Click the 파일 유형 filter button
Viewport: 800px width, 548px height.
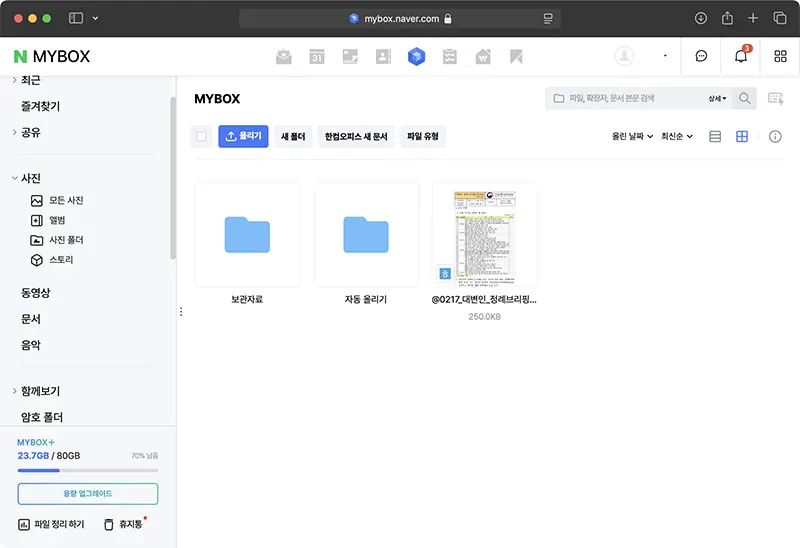pyautogui.click(x=423, y=136)
